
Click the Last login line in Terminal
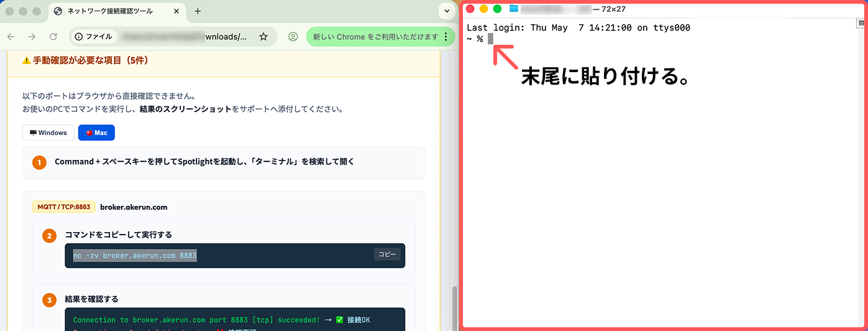tap(578, 28)
